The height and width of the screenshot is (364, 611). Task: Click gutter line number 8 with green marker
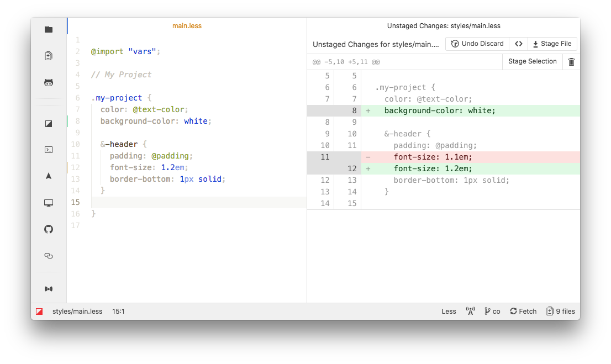tap(77, 121)
